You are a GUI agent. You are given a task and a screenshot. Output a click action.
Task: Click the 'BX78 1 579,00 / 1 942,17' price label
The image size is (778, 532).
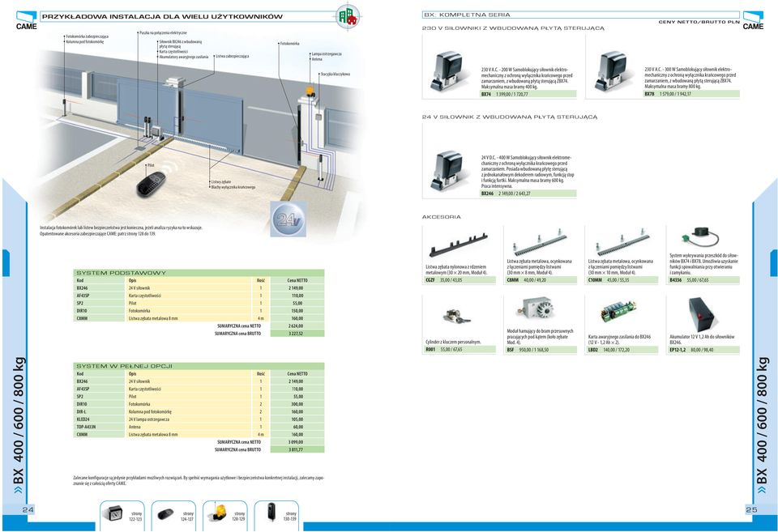[x=691, y=94]
